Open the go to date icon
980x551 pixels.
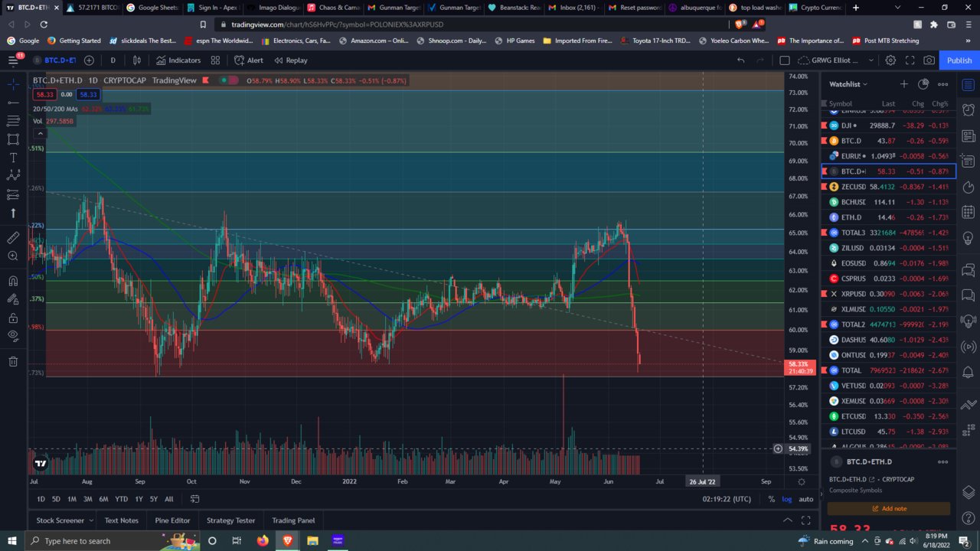pos(194,499)
